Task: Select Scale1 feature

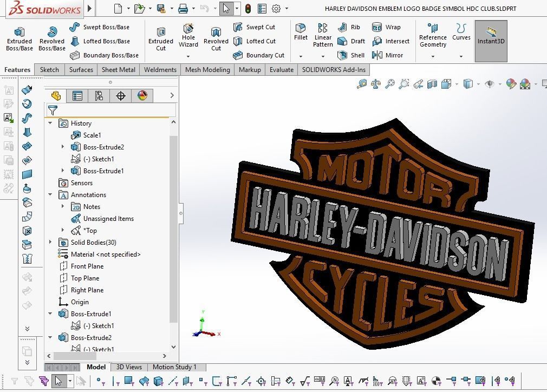Action: pyautogui.click(x=92, y=135)
